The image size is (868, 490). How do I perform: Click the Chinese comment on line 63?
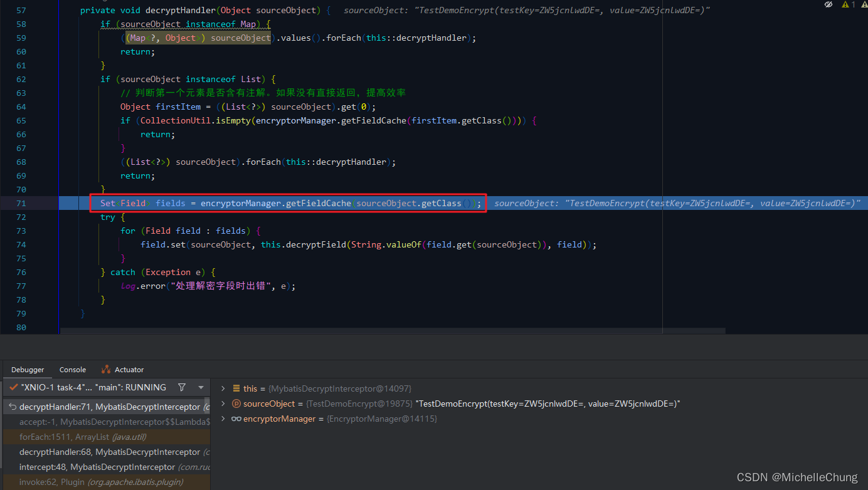[x=263, y=93]
